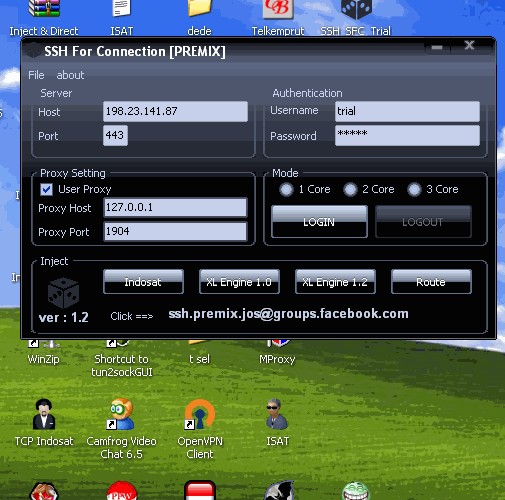Screen dimensions: 505x500
Task: Click the Username field containing trial
Action: pyautogui.click(x=407, y=111)
